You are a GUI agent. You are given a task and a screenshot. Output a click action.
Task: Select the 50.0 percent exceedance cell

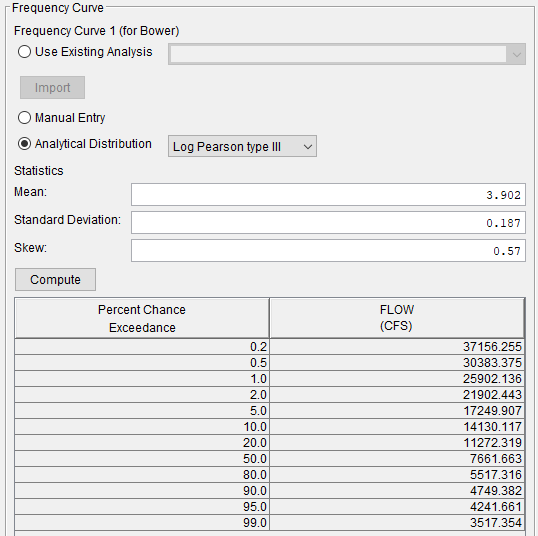(142, 459)
